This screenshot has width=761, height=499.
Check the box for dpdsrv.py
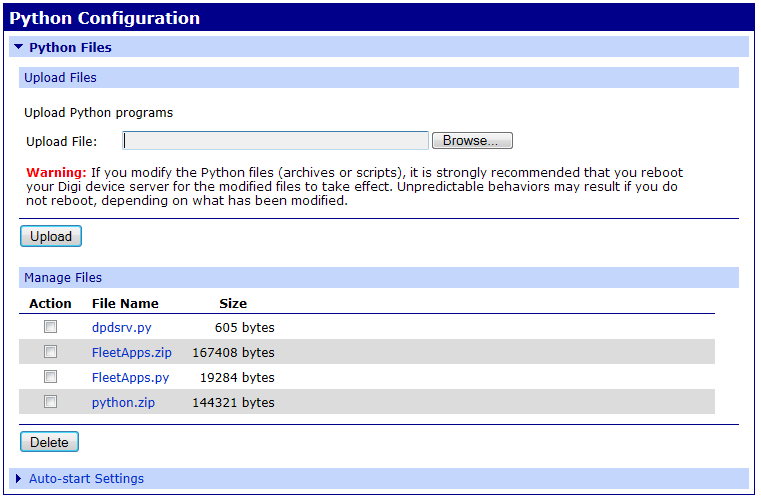[x=50, y=327]
